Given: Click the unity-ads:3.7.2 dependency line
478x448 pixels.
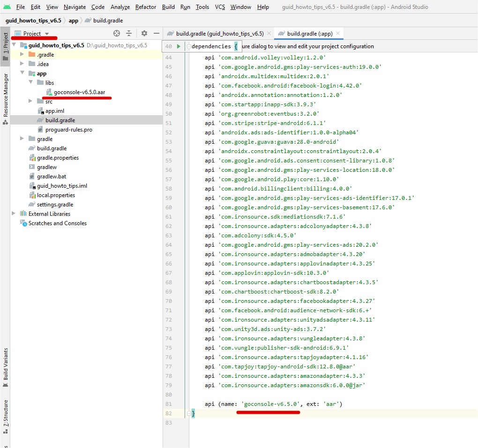Looking at the screenshot, I should pos(265,329).
